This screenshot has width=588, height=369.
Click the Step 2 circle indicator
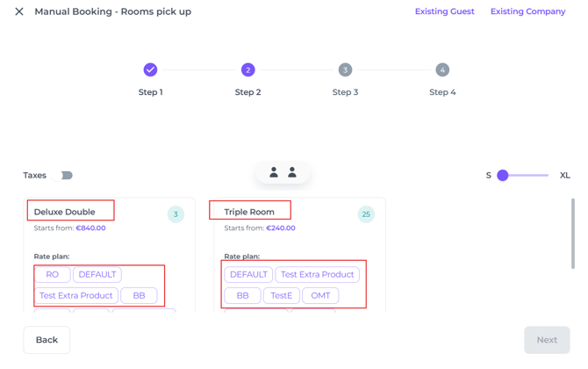247,69
